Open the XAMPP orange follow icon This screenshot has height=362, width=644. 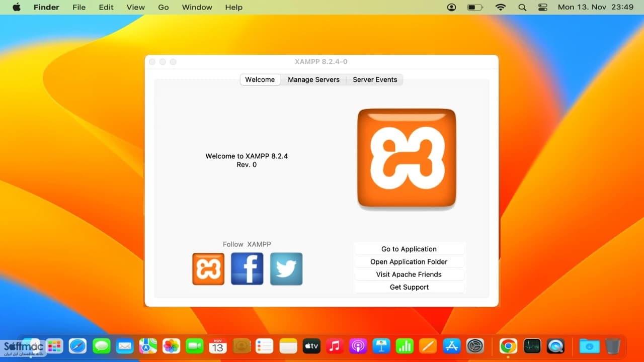tap(208, 269)
